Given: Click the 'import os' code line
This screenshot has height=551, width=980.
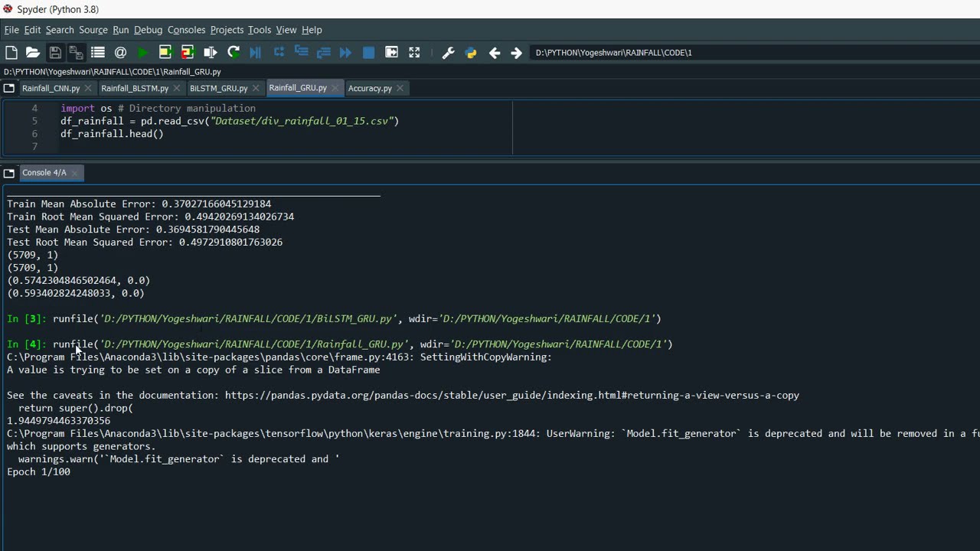Looking at the screenshot, I should (158, 109).
